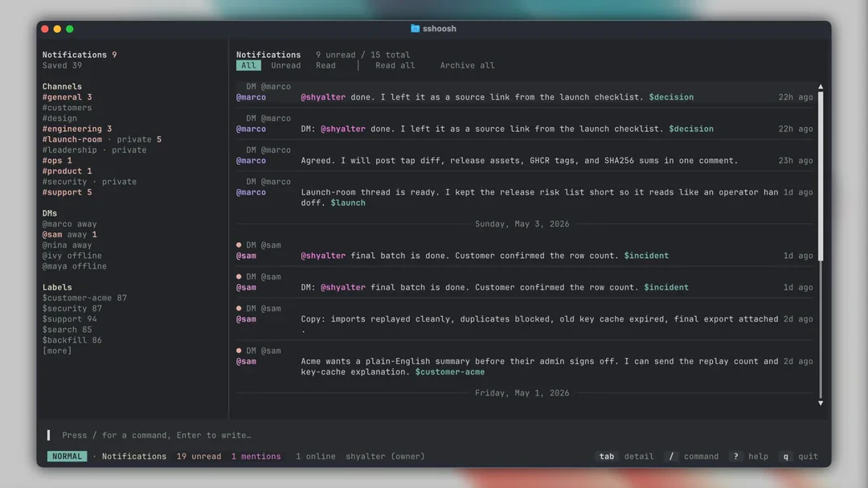Click 'shyalter (owner)' in status bar
Image resolution: width=868 pixels, height=488 pixels.
point(385,457)
